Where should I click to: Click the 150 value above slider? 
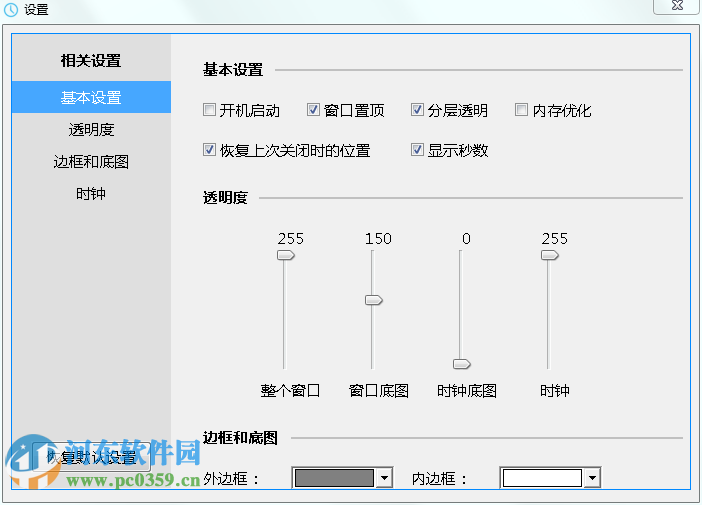click(x=378, y=239)
